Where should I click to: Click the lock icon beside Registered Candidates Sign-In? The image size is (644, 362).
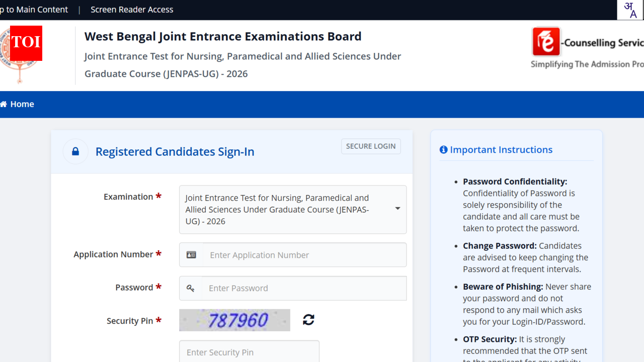pos(75,151)
